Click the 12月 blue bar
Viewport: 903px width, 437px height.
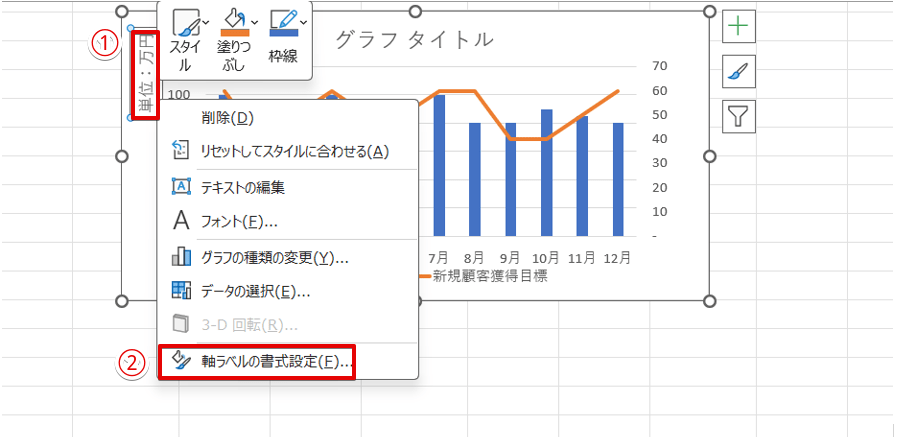point(618,180)
